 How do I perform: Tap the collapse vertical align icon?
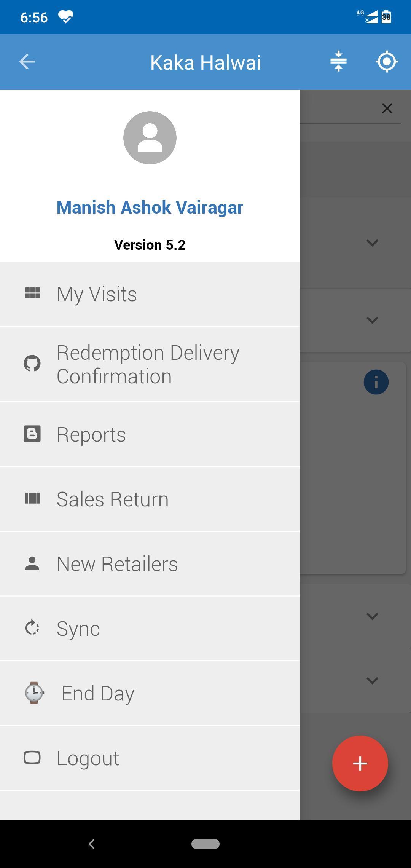pos(338,61)
